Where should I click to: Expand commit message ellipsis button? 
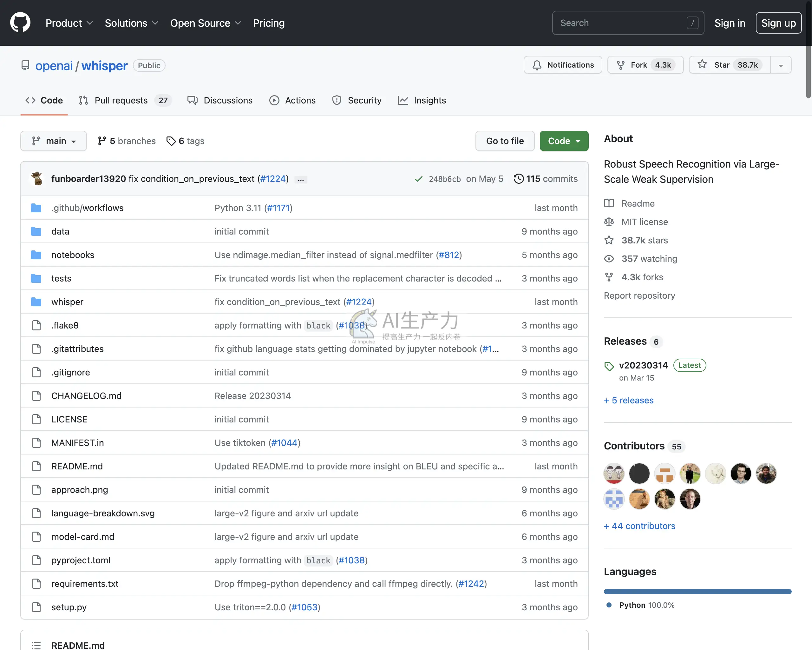point(301,180)
